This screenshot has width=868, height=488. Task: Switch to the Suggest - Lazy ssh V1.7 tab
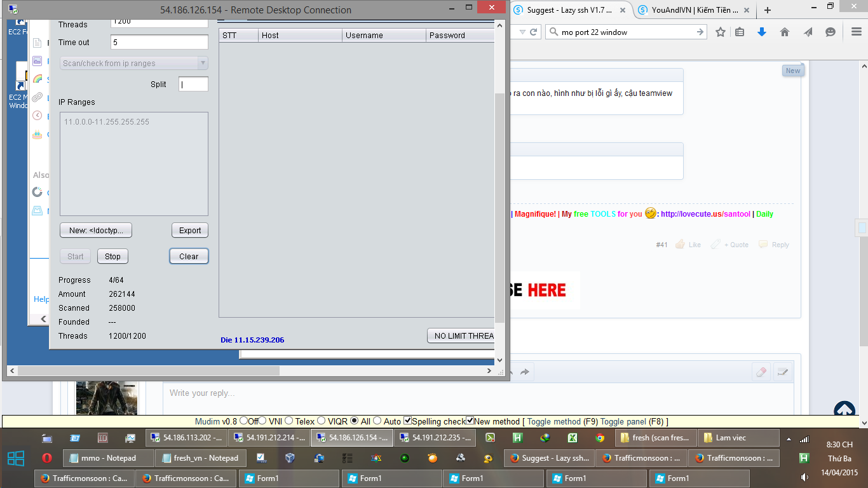pos(571,10)
